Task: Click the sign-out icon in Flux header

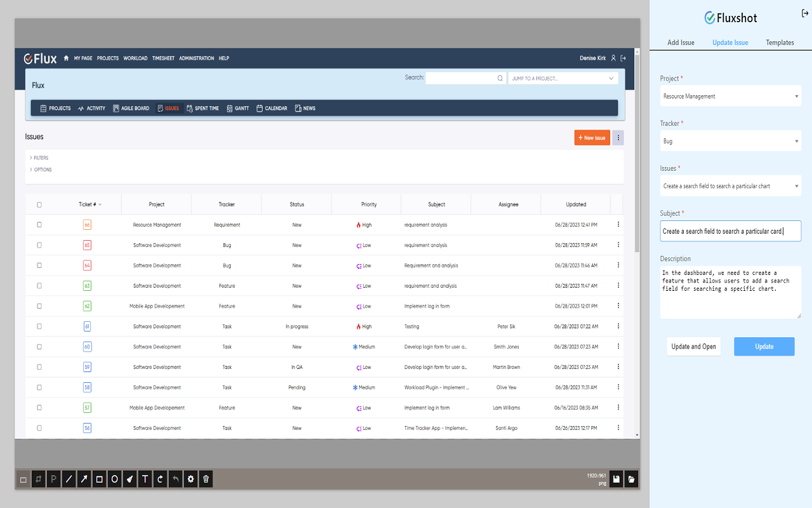Action: coord(623,58)
